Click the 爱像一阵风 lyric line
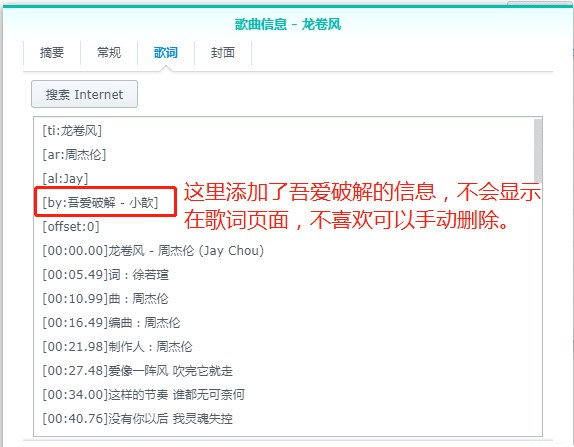 pos(138,370)
